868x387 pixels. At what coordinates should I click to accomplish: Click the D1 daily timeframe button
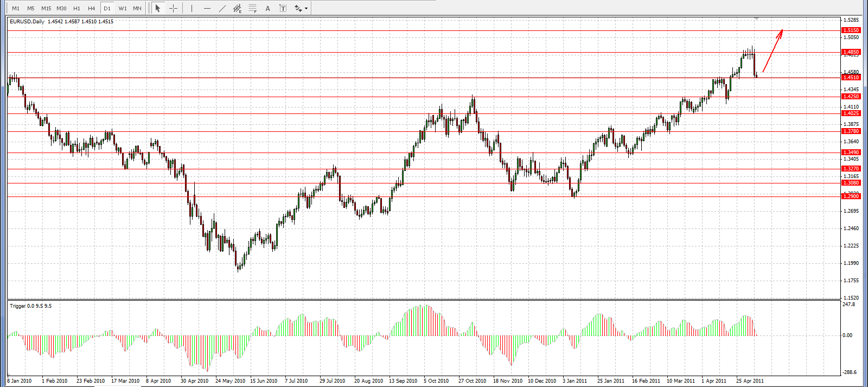click(x=107, y=8)
